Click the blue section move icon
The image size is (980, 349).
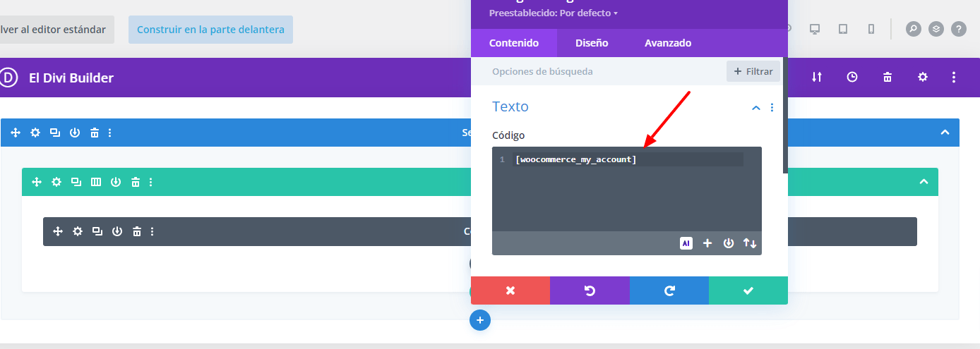[x=16, y=133]
